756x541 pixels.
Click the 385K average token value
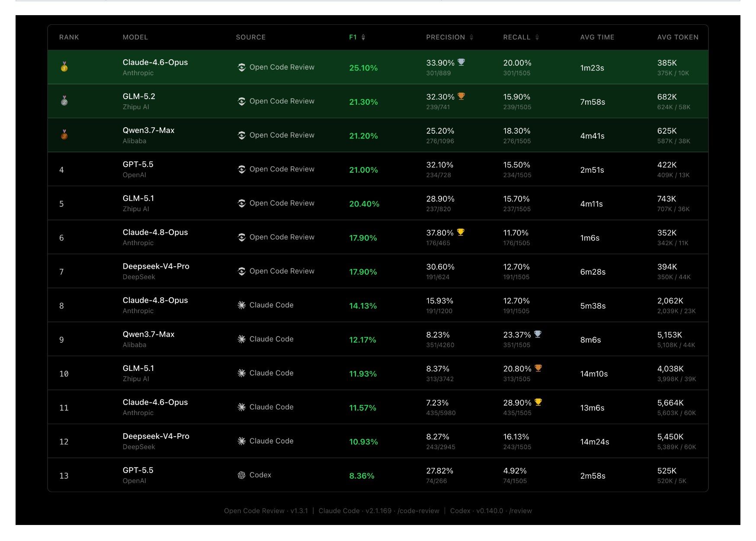(x=667, y=63)
